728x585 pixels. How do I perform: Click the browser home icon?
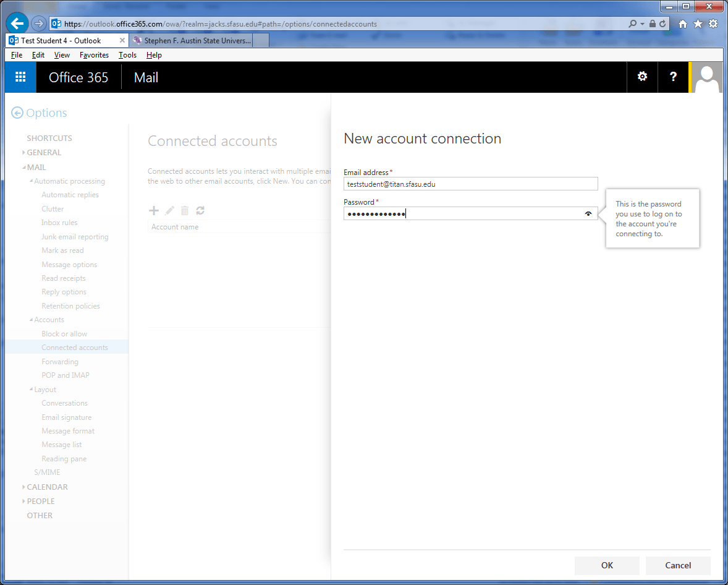click(x=683, y=24)
